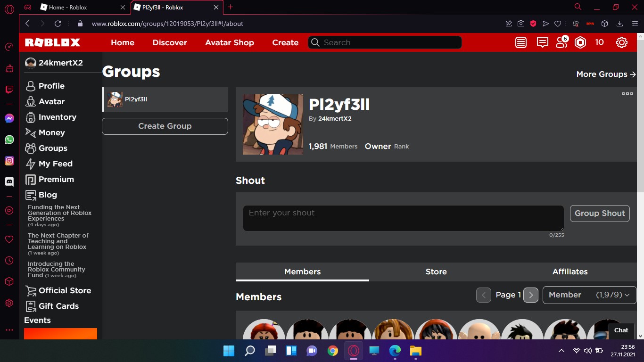Open Home in Roblox navigation
The height and width of the screenshot is (362, 644).
coord(123,42)
